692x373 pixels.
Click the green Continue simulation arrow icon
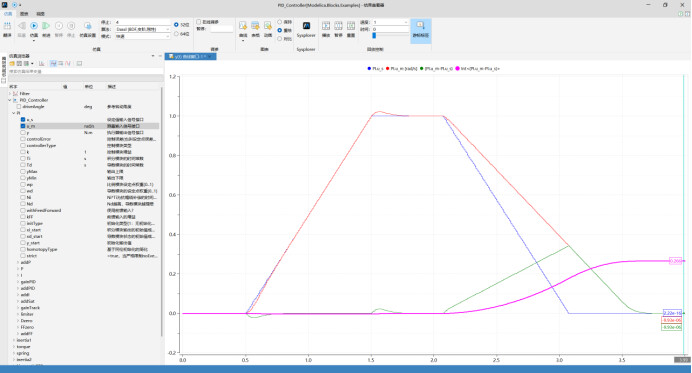tap(46, 26)
